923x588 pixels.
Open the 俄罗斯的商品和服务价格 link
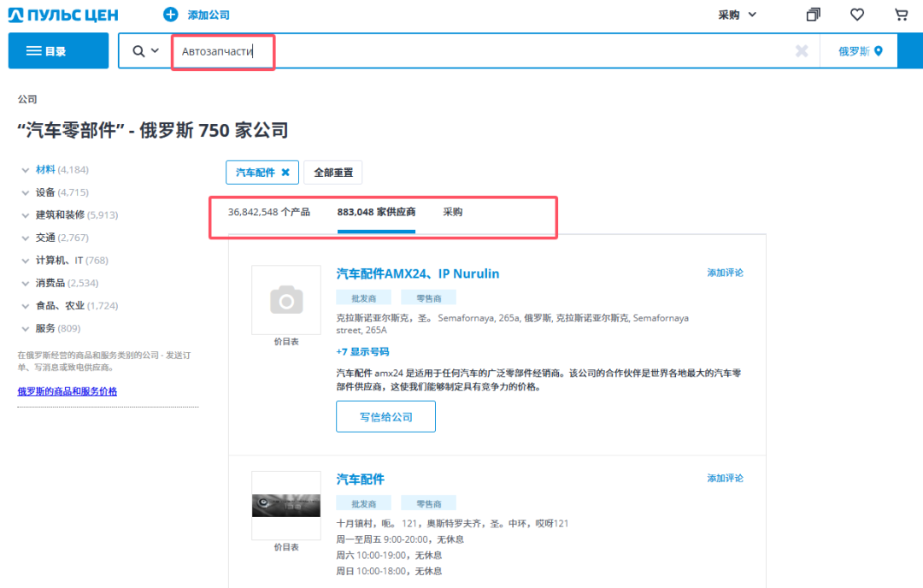[x=68, y=392]
